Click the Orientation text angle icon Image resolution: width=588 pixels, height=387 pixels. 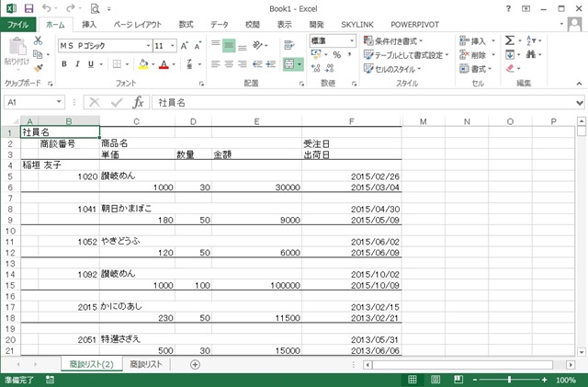coord(257,45)
